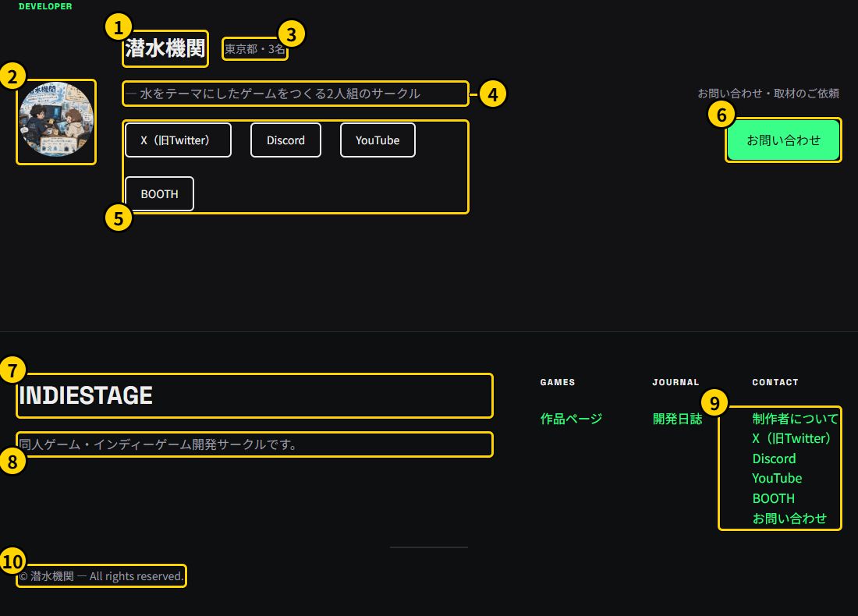The height and width of the screenshot is (616, 858).
Task: Click the 潜水機関 circular avatar image
Action: (56, 119)
